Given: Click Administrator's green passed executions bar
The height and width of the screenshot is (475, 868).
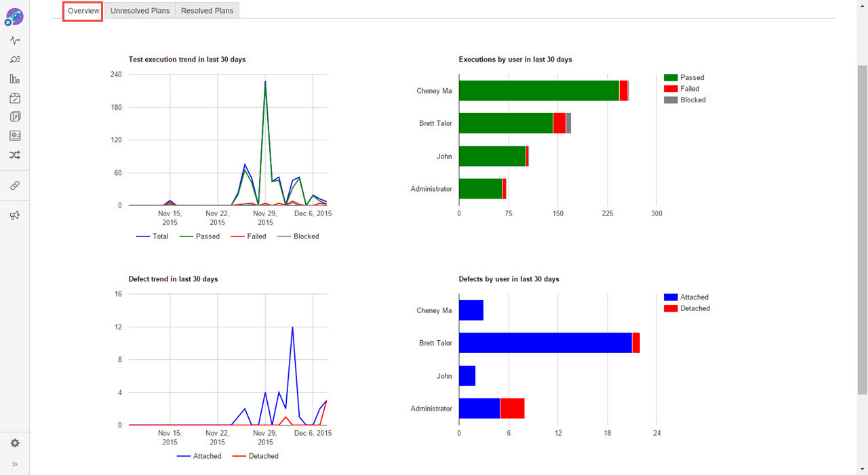Looking at the screenshot, I should pyautogui.click(x=481, y=188).
